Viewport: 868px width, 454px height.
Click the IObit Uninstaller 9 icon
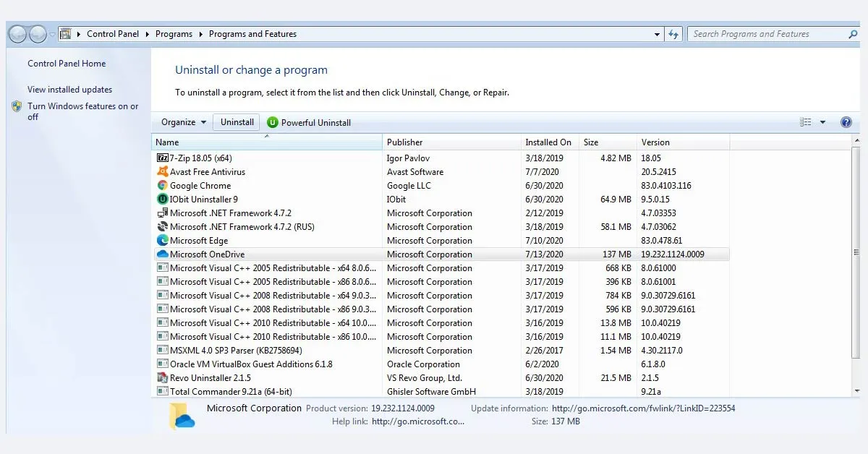(163, 199)
